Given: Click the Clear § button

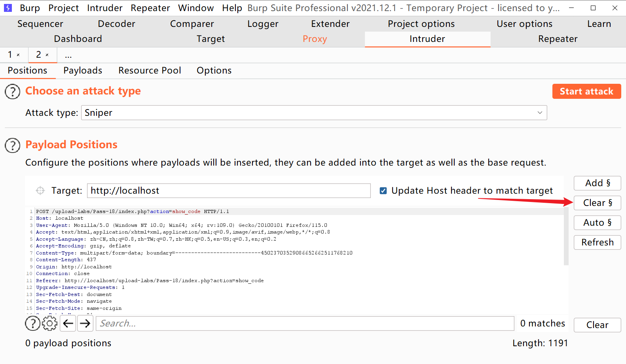Looking at the screenshot, I should 597,203.
